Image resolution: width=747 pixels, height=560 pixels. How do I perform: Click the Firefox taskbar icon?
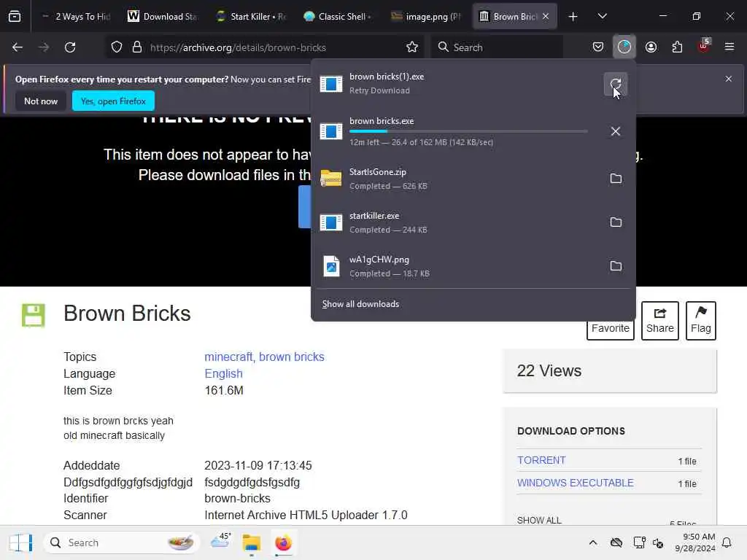(283, 542)
